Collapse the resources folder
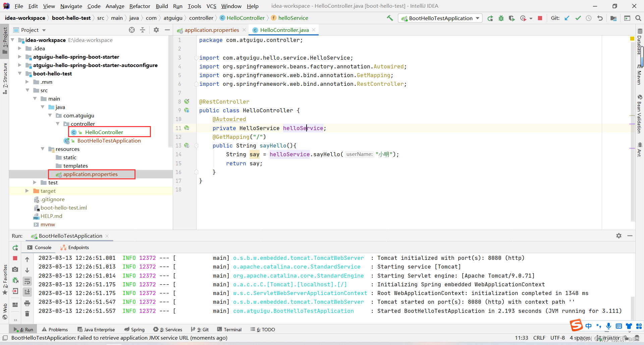 point(43,149)
